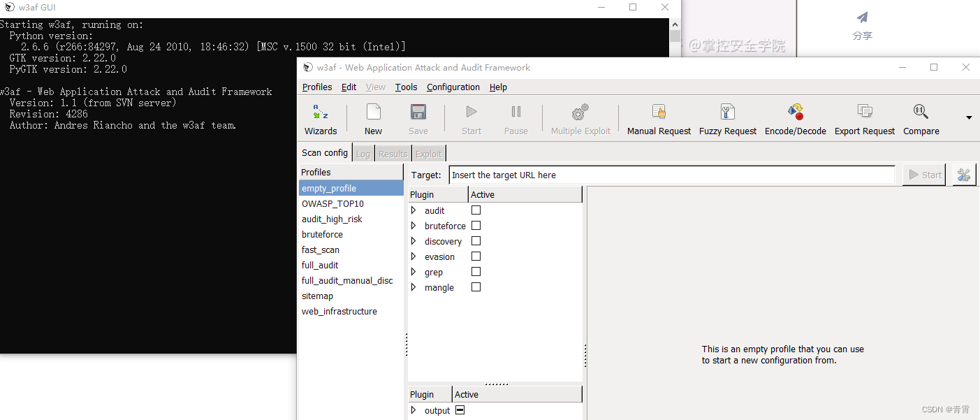Open the Fuzzy Request tool

click(728, 112)
